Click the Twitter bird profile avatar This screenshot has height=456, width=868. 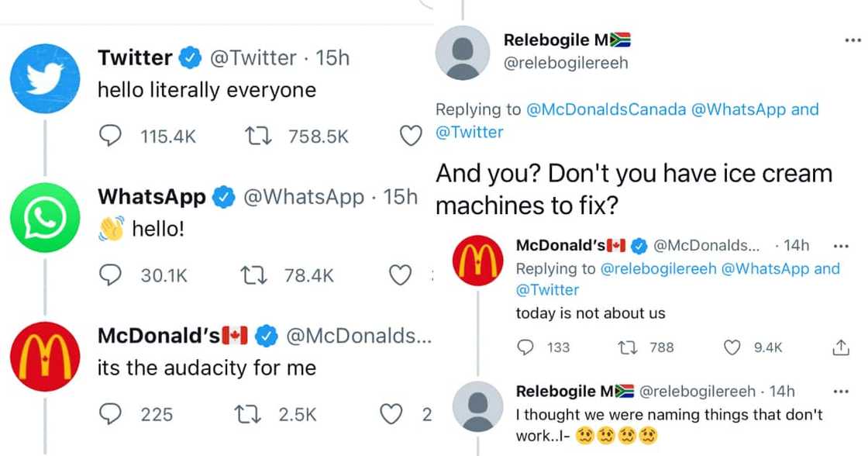(x=46, y=79)
